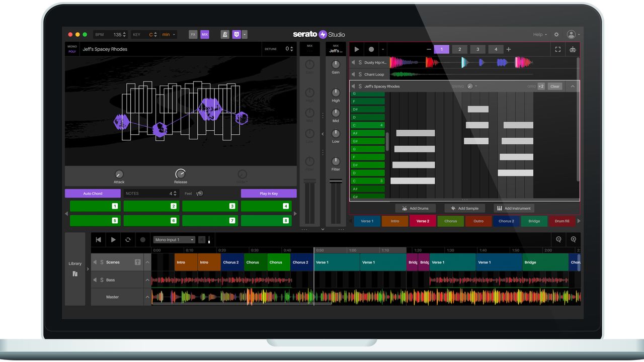The height and width of the screenshot is (362, 644).
Task: Zoom in on the song timeline
Action: [573, 240]
